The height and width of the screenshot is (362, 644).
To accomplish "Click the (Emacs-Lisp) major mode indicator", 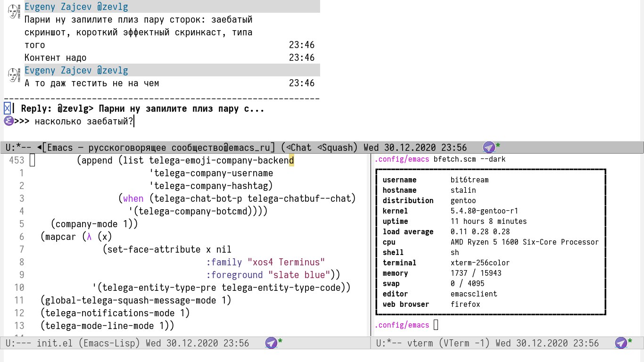I will [109, 343].
